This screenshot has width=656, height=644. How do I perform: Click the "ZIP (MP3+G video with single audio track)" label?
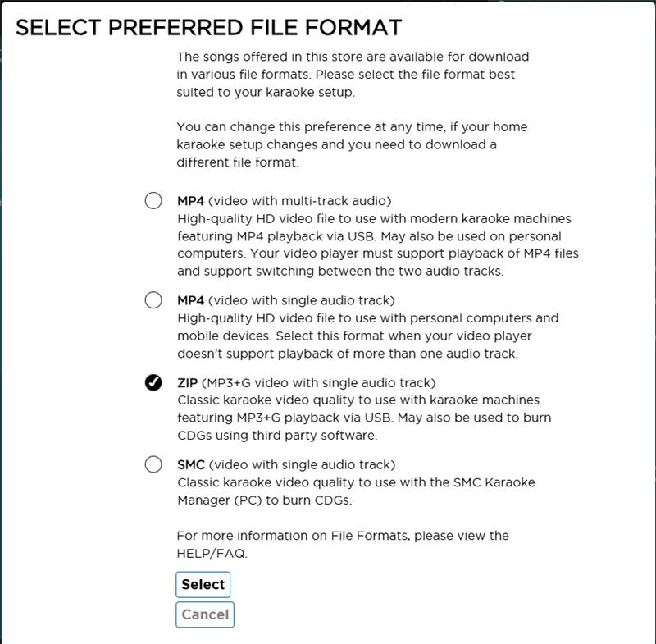(x=306, y=383)
